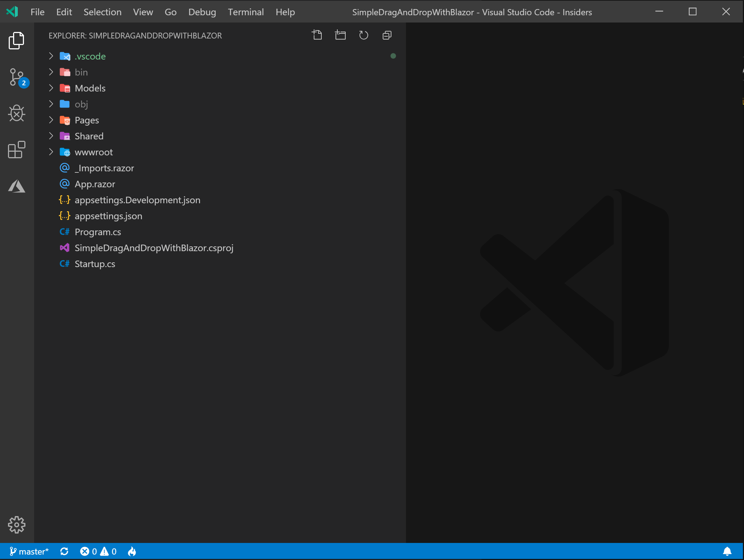The width and height of the screenshot is (744, 560).
Task: Open the Edit menu
Action: [x=64, y=12]
